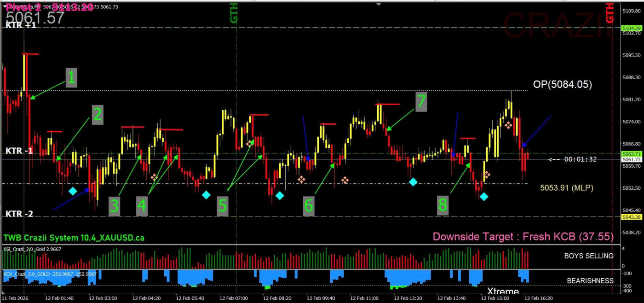The height and width of the screenshot is (303, 644).
Task: Select the number 2 annotation box
Action: (97, 115)
